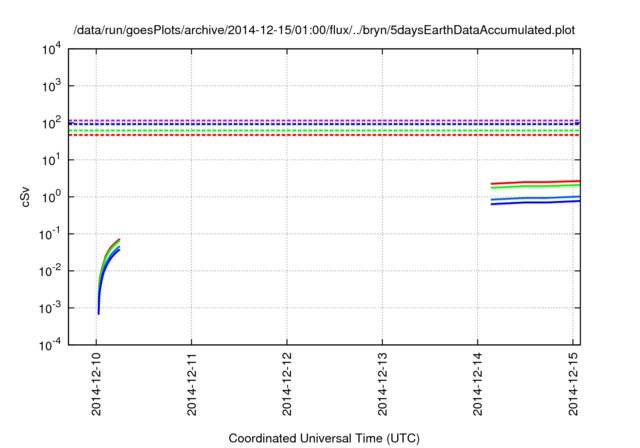This screenshot has width=640, height=448.
Task: Click the green dashed threshold line
Action: tap(324, 131)
